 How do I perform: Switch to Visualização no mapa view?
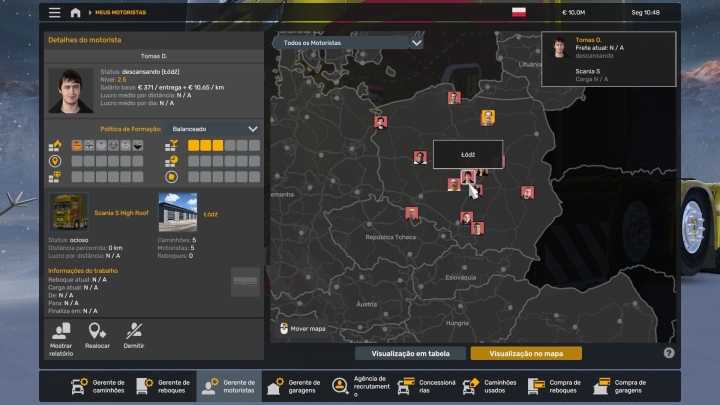pos(526,353)
